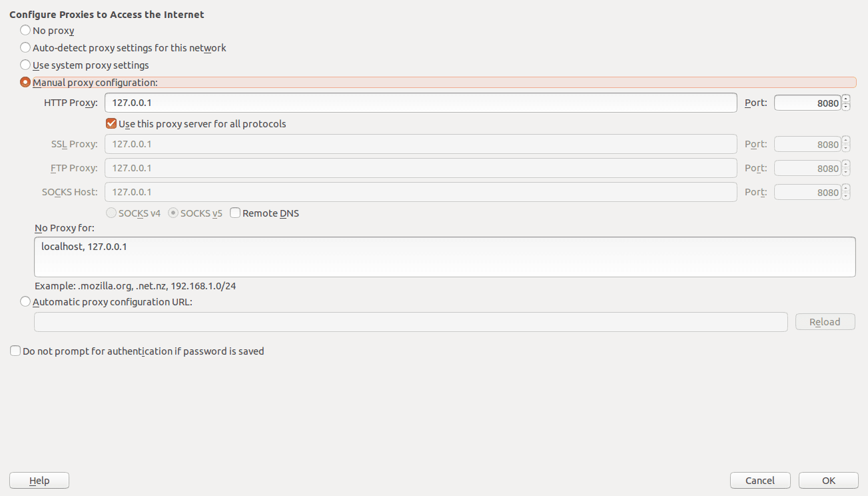Check Do not prompt for authentication if password saved
Viewport: 868px width, 496px height.
15,351
